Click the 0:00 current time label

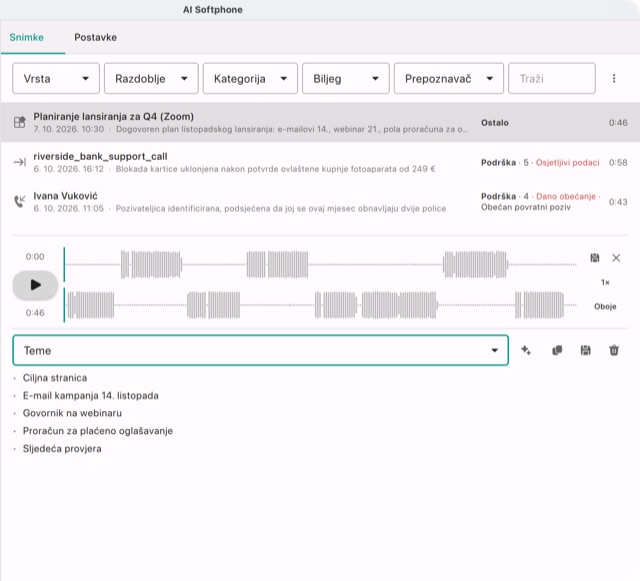pos(35,257)
